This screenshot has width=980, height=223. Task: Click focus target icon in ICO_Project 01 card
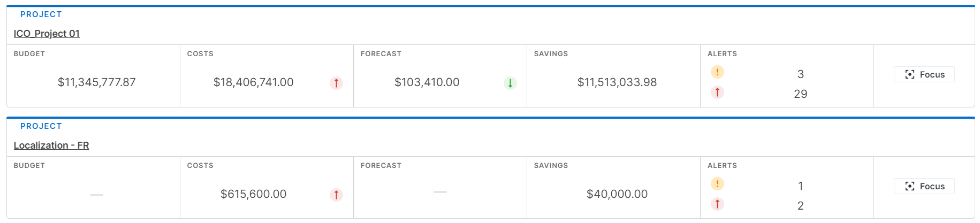[909, 74]
